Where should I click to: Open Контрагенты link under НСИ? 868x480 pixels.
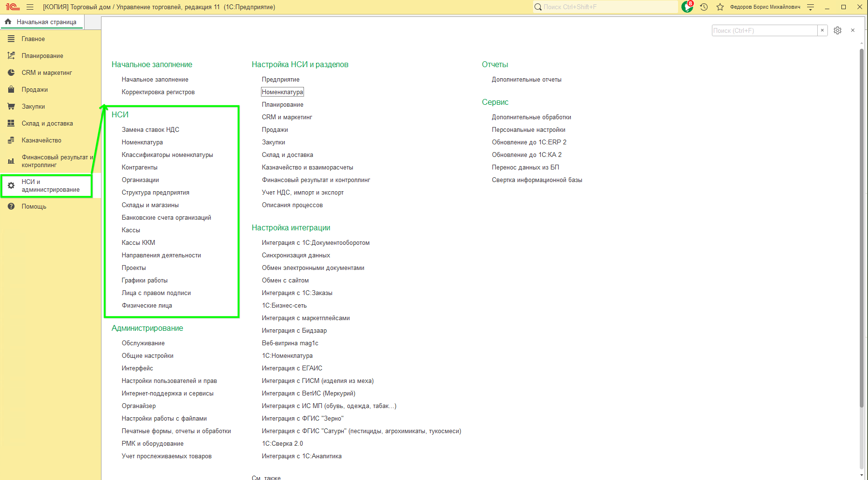pos(139,167)
